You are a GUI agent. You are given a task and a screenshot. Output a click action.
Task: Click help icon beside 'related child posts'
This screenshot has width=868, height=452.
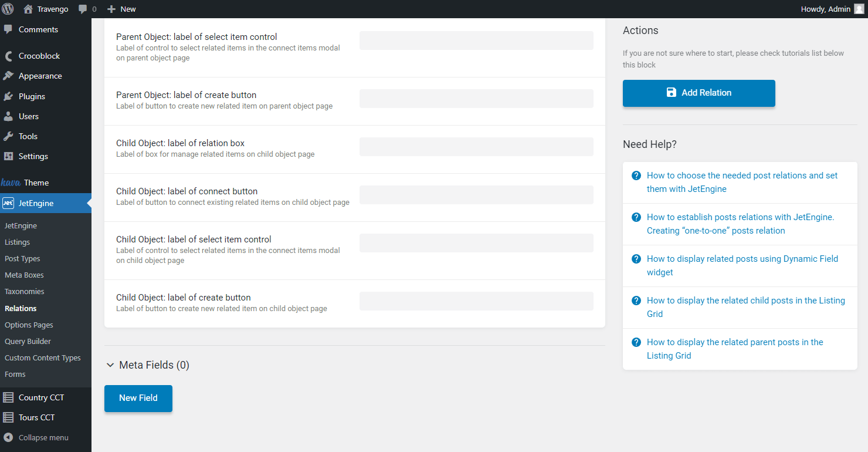click(636, 301)
